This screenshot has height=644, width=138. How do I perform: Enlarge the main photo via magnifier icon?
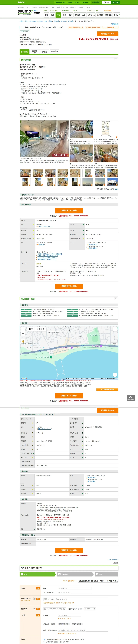(67, 156)
